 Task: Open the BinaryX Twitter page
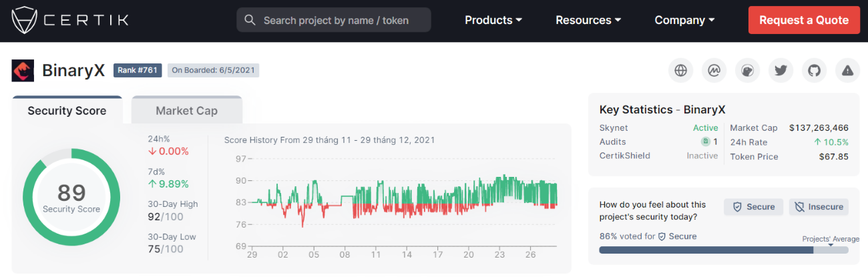pyautogui.click(x=781, y=70)
